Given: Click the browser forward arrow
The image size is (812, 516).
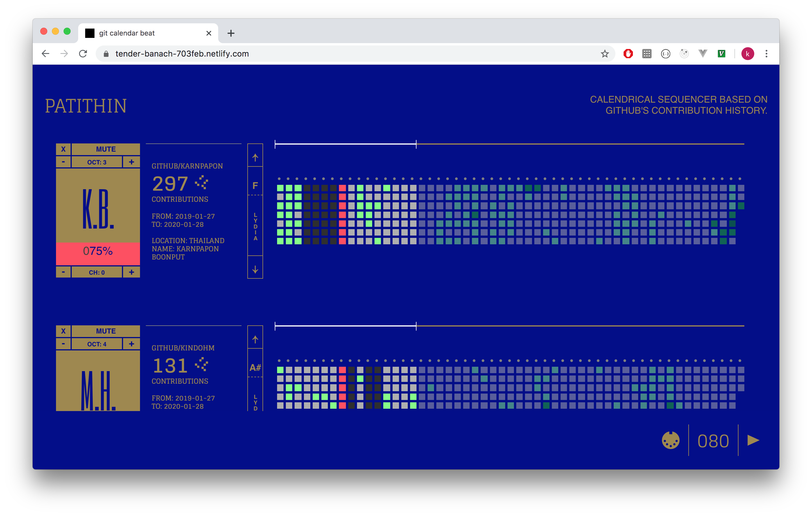Looking at the screenshot, I should click(64, 54).
